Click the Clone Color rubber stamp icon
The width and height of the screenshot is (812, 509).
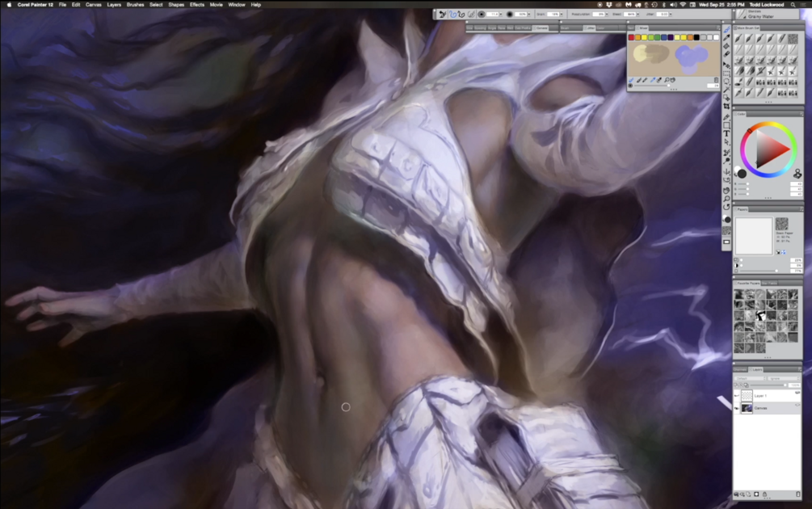798,174
